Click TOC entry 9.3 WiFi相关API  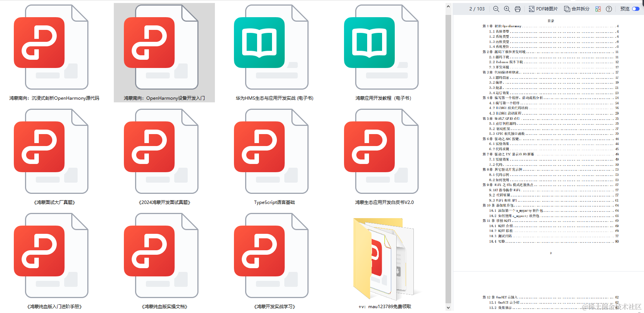point(554,200)
